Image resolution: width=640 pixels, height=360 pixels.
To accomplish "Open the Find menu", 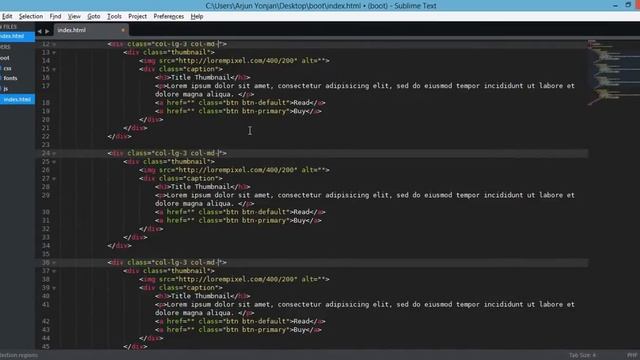I will click(55, 16).
